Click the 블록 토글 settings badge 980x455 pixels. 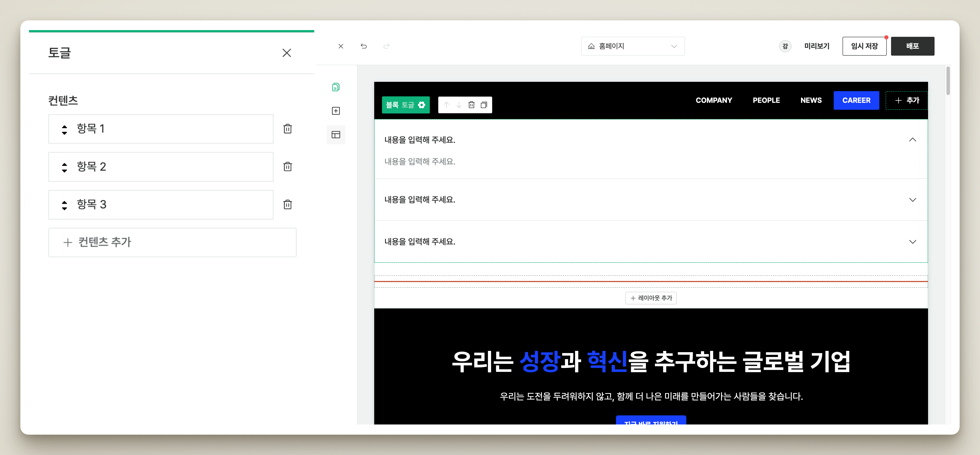406,105
